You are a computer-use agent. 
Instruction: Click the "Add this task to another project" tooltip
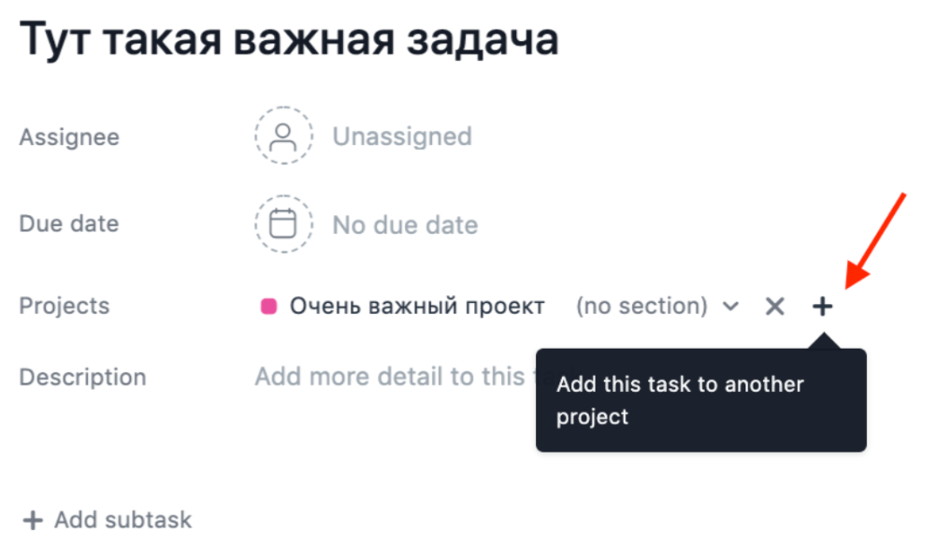[700, 399]
